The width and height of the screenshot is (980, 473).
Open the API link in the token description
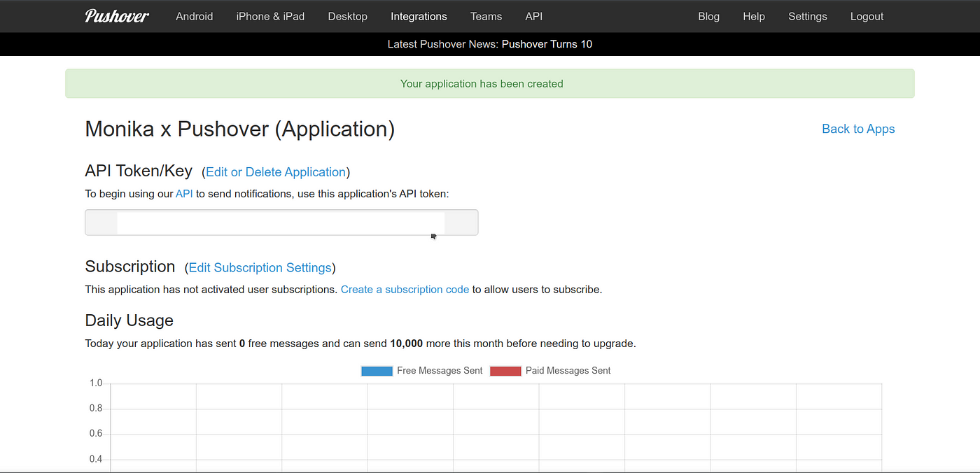tap(184, 194)
